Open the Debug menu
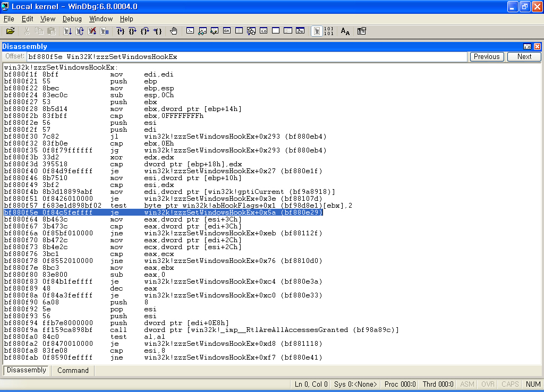544x392 pixels. click(x=72, y=19)
